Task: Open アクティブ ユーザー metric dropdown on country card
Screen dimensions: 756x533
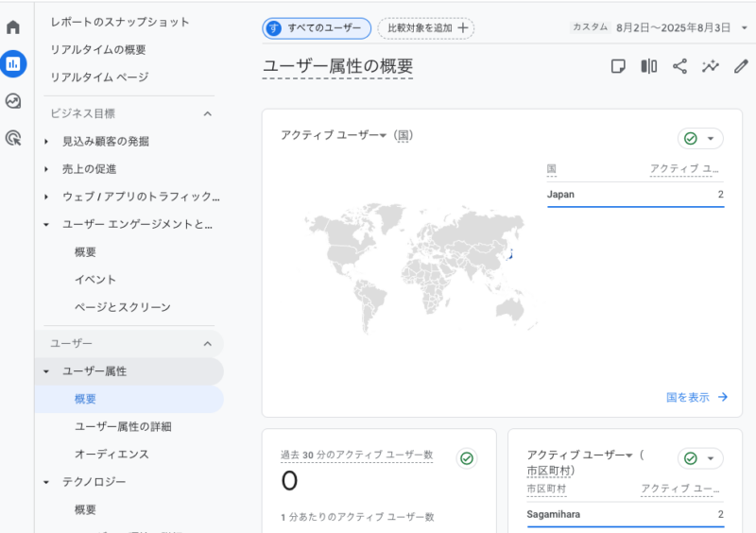Action: (x=383, y=135)
